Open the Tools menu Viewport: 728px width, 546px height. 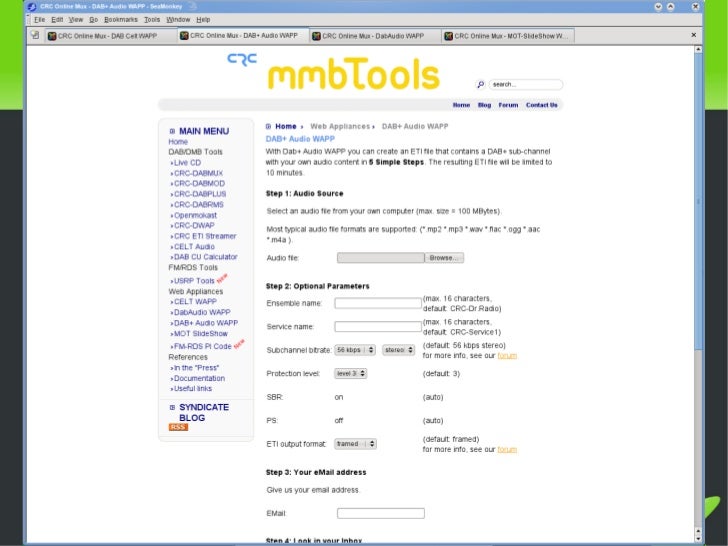pos(152,20)
